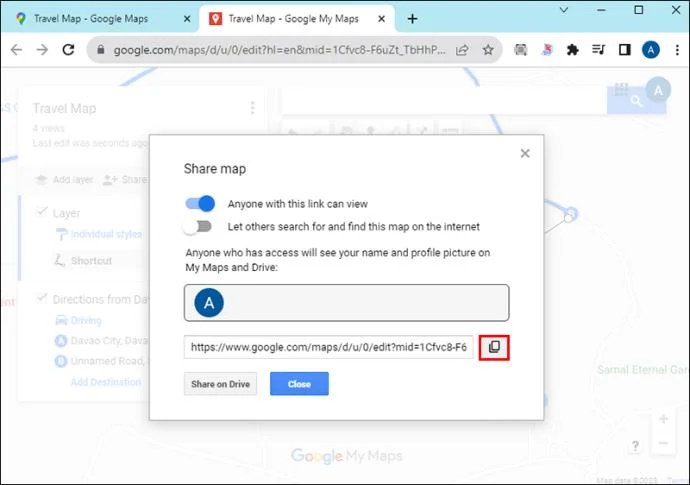
Task: Zoom in on the map with plus
Action: 664,419
